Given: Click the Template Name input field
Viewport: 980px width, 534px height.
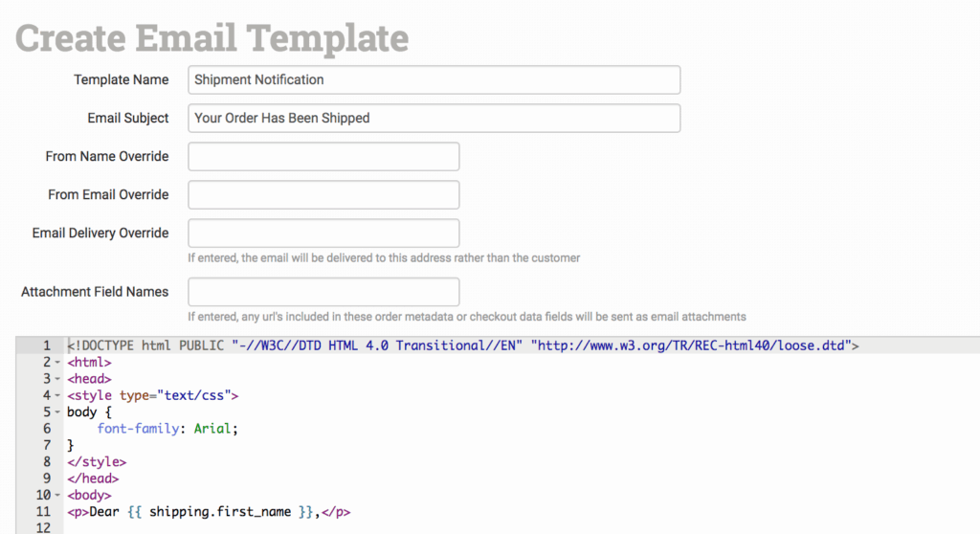Looking at the screenshot, I should pyautogui.click(x=434, y=79).
